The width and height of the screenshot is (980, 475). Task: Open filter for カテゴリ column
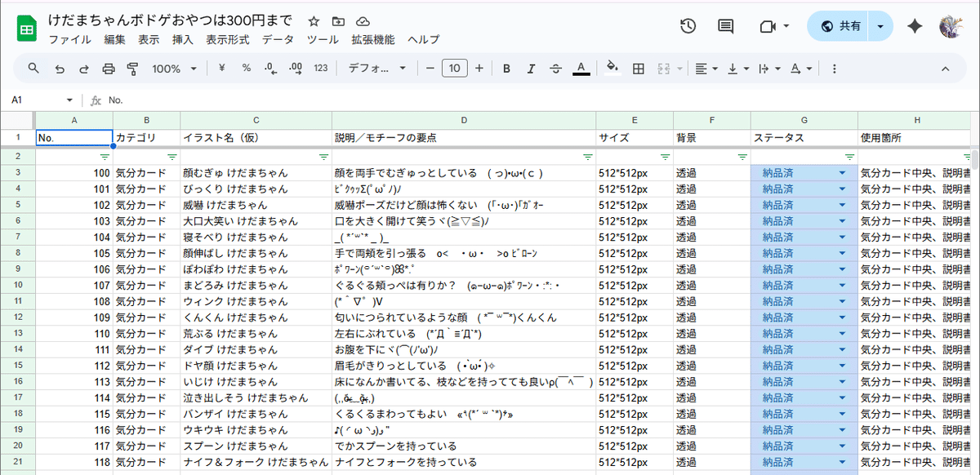(172, 156)
